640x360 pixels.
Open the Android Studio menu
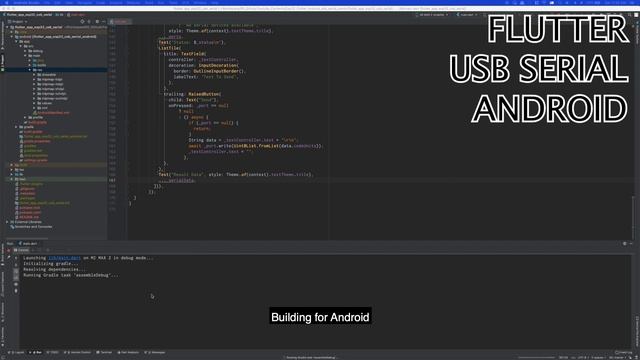point(27,2)
